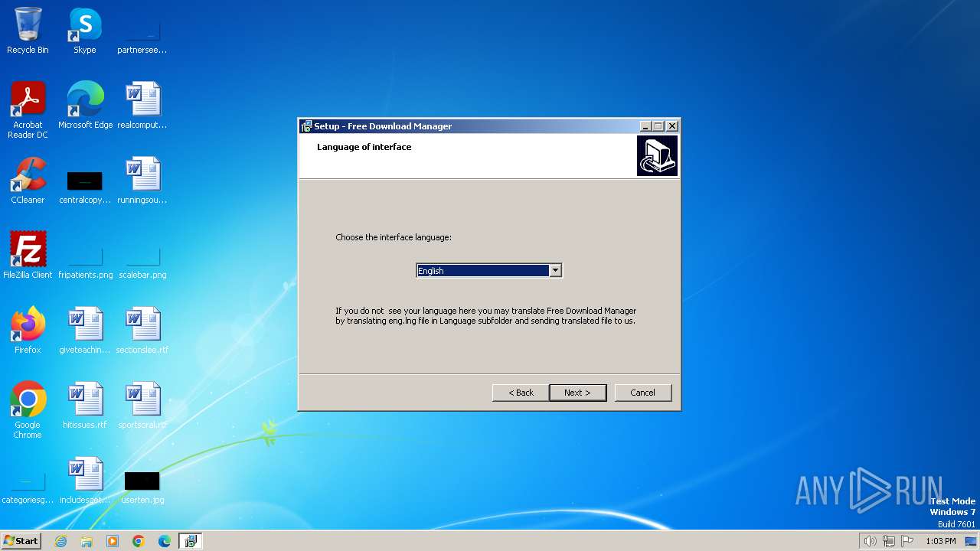Launch Skype from the desktop
980x551 pixels.
(85, 31)
